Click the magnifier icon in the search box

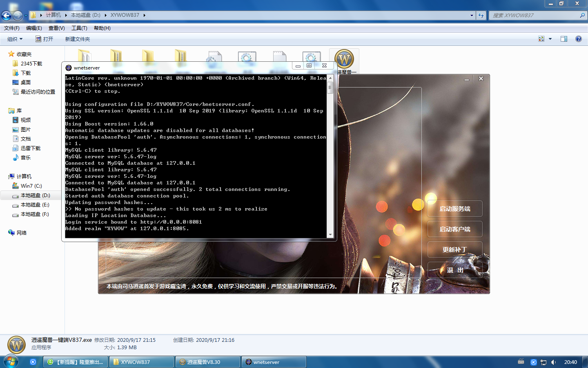click(582, 15)
